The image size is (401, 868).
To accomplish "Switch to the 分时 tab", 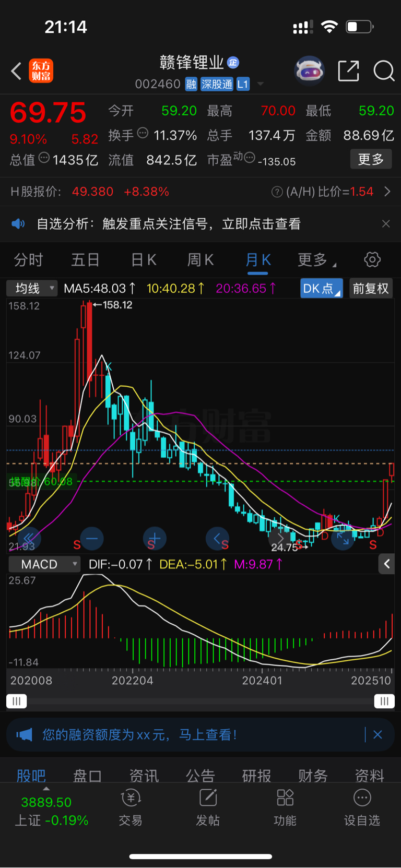I will click(28, 259).
